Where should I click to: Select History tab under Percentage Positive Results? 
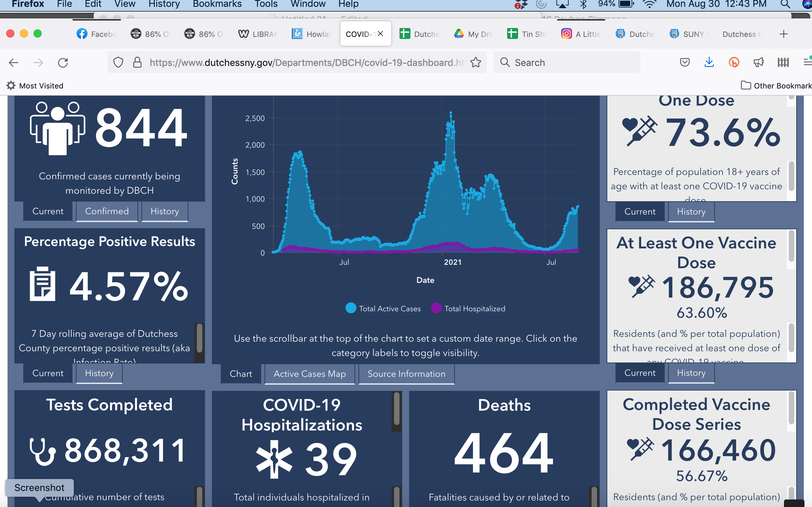click(x=99, y=373)
